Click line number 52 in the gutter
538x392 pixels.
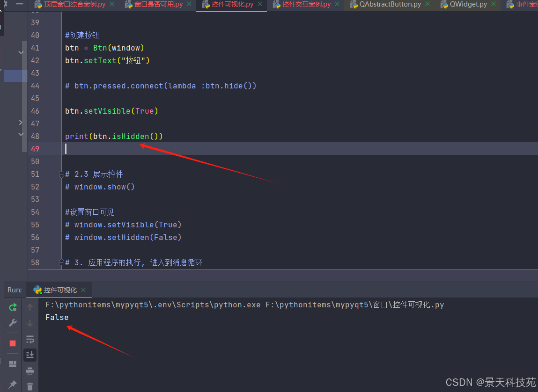pyautogui.click(x=35, y=187)
